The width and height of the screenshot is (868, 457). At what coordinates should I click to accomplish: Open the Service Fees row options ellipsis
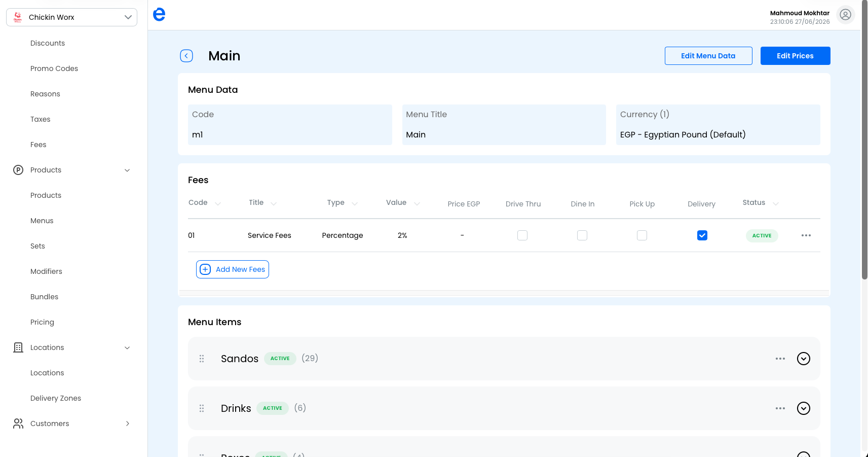[x=806, y=235]
